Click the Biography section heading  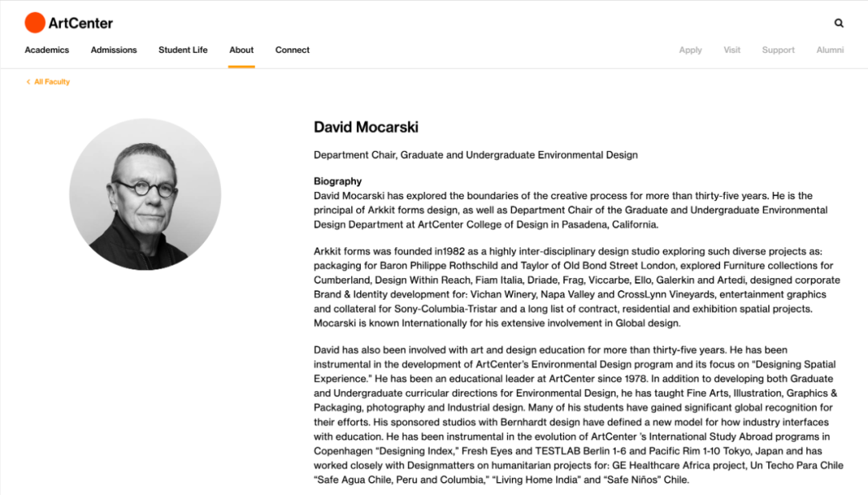[338, 181]
